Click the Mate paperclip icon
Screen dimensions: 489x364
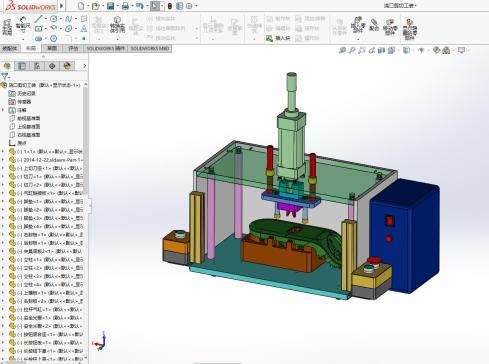click(x=374, y=25)
